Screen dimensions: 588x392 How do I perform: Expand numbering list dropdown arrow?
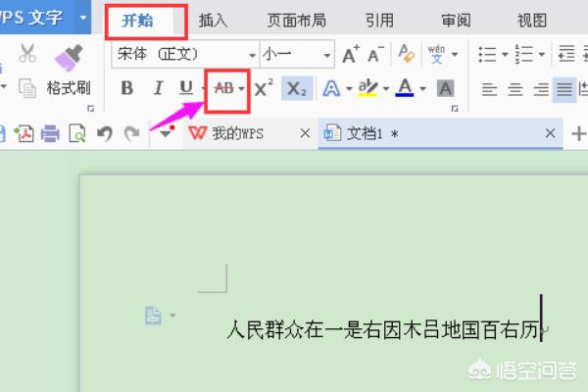[542, 55]
